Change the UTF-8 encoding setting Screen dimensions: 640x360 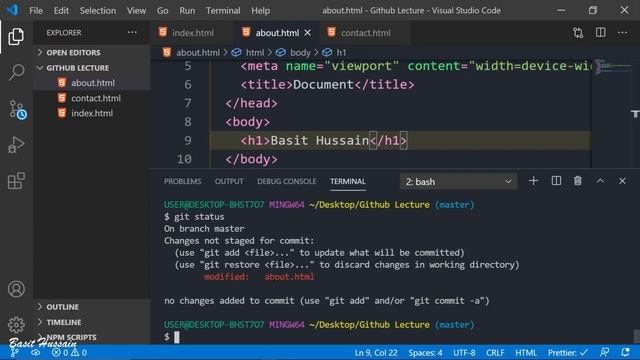point(464,353)
